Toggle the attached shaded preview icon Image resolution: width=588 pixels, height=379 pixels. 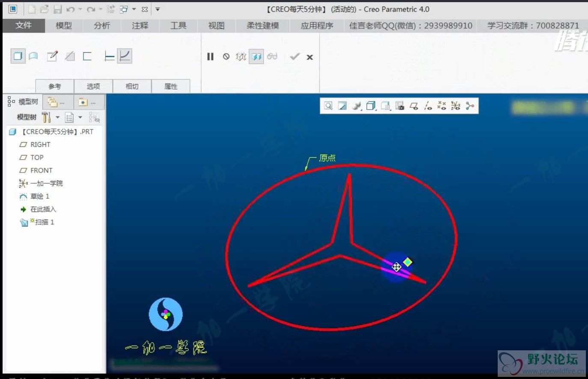coord(256,57)
